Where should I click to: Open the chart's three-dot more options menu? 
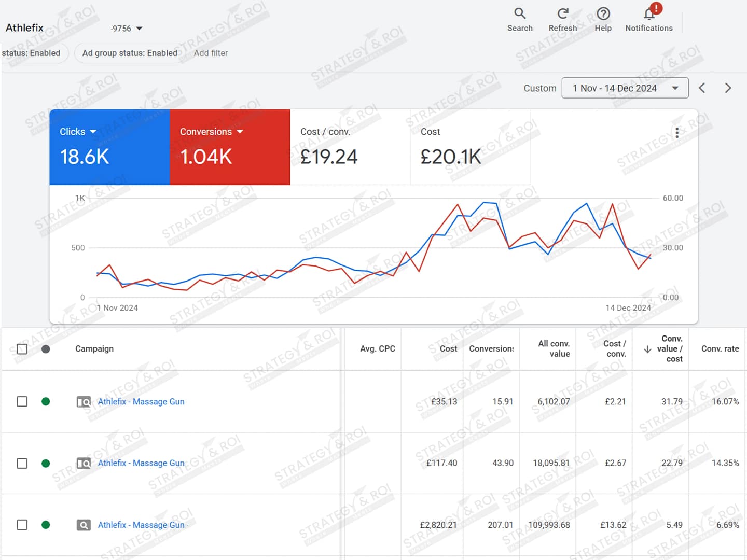677,133
